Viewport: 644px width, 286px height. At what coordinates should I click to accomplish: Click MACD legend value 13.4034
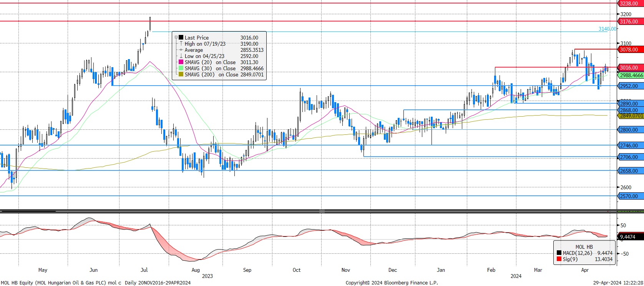pos(604,259)
